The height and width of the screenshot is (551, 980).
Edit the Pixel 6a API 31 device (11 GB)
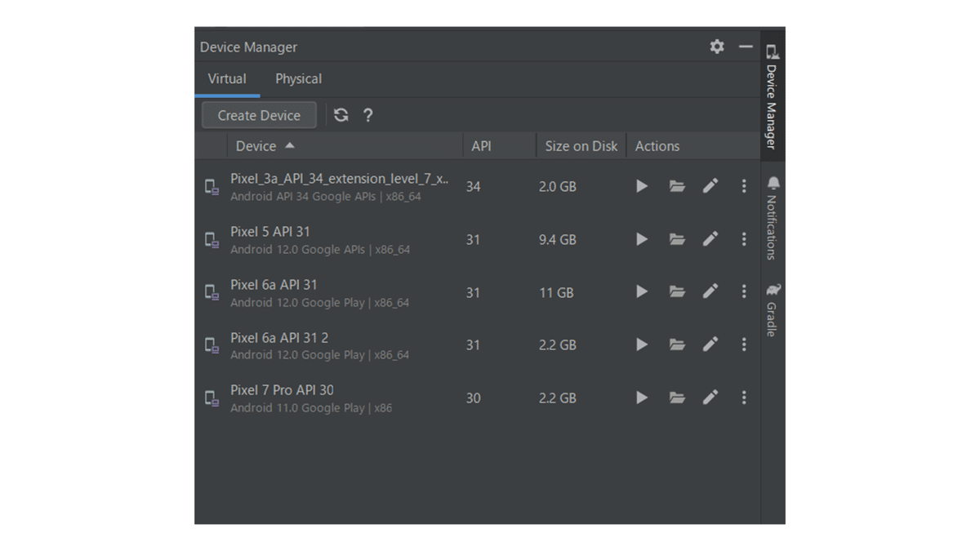pos(710,291)
